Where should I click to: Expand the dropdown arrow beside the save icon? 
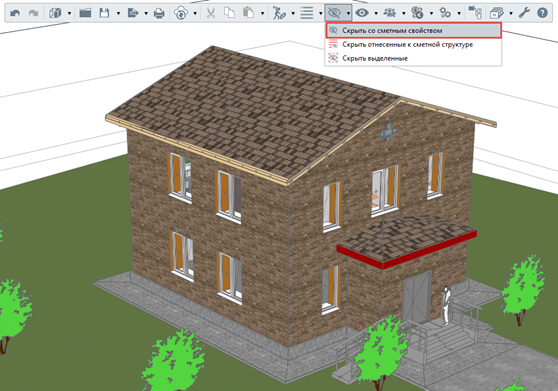119,14
